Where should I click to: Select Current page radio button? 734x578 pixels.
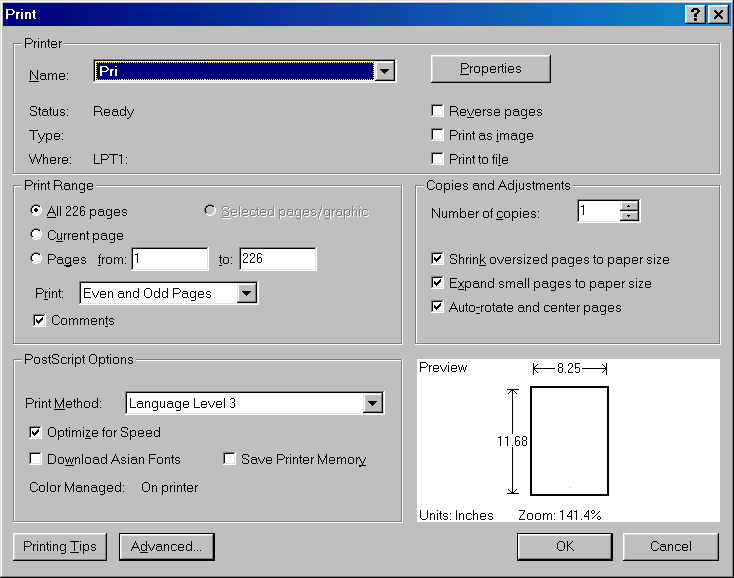(x=36, y=234)
